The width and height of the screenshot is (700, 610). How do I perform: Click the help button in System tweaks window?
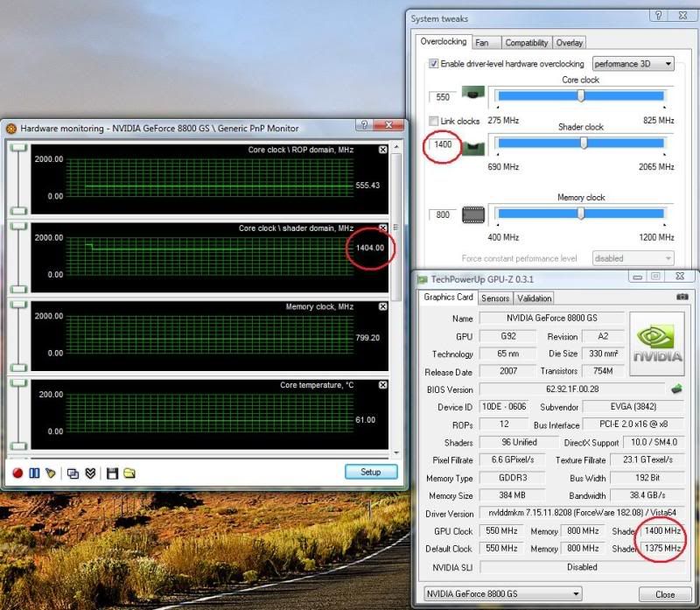coord(659,15)
